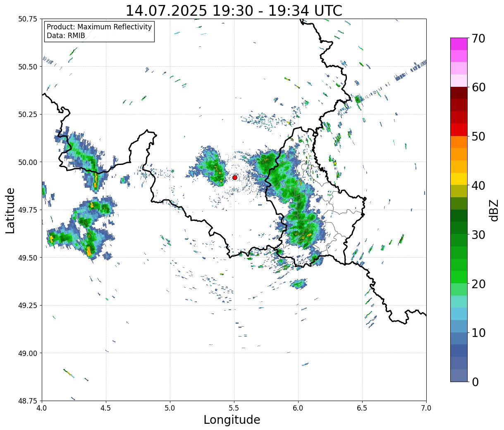Viewport: 504px width, 430px height.
Task: Click the longitude tick label 6.5
Action: click(362, 408)
